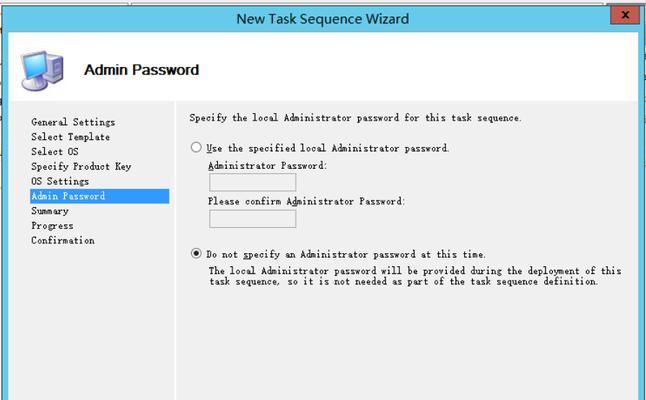Navigate to the OS Settings step
Viewport: 646px width, 400px height.
(x=60, y=181)
